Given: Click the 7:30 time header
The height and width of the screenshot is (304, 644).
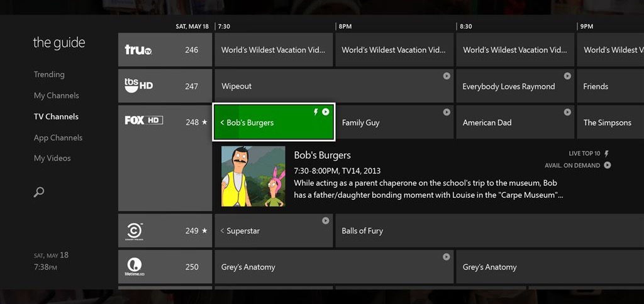Looking at the screenshot, I should (x=224, y=26).
